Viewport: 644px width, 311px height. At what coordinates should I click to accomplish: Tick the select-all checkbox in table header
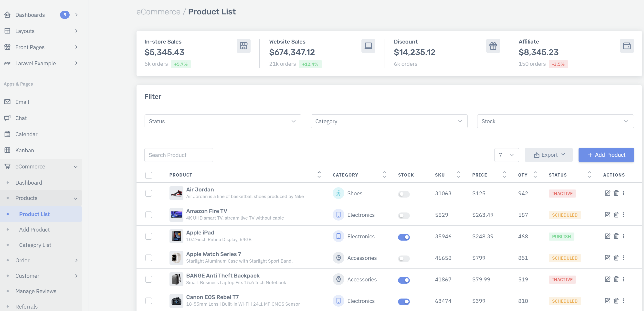(x=148, y=175)
